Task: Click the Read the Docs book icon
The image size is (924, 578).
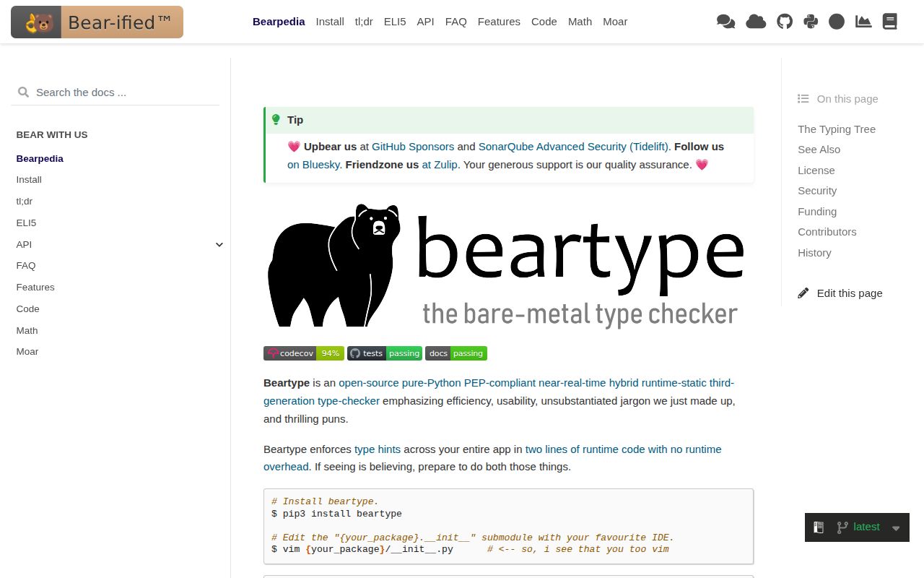Action: [819, 527]
